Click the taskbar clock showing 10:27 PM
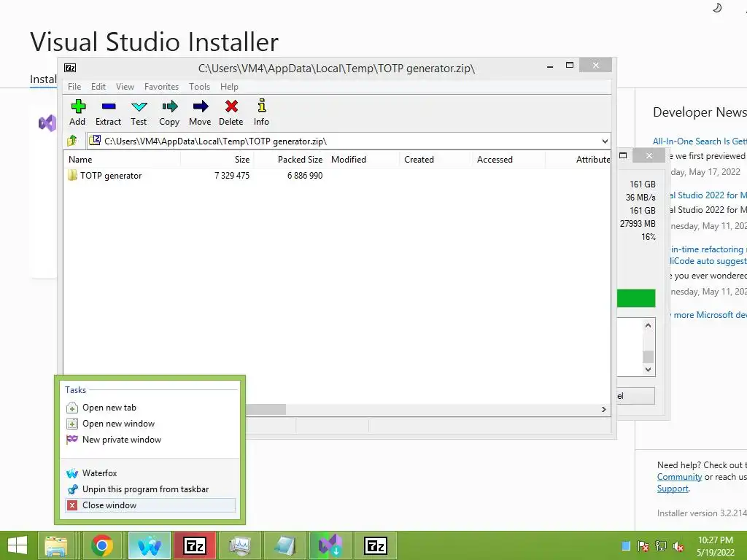This screenshot has height=560, width=747. click(716, 546)
